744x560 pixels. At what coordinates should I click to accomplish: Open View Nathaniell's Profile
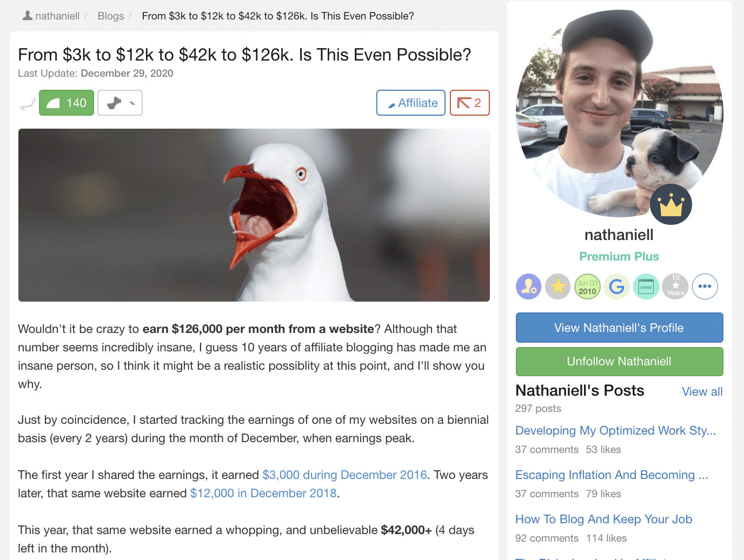pyautogui.click(x=619, y=328)
